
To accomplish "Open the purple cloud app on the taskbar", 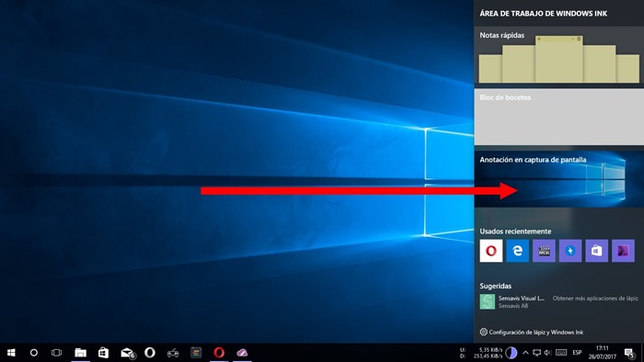I will tap(242, 353).
